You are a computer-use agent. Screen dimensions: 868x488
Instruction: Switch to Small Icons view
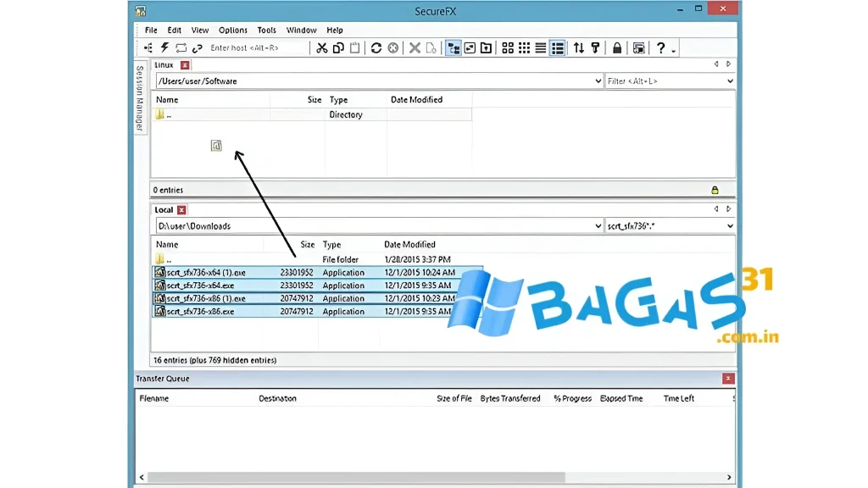(x=524, y=48)
